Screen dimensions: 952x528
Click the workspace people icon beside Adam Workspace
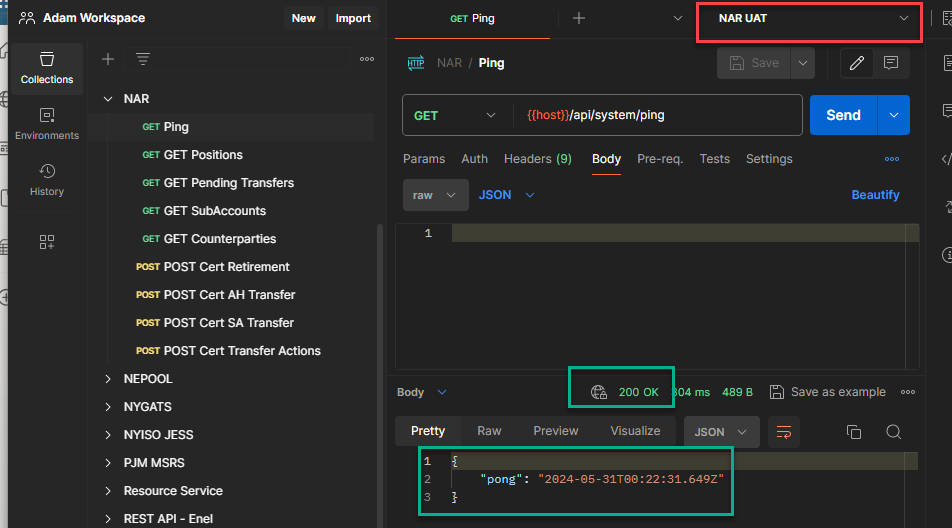pyautogui.click(x=27, y=18)
